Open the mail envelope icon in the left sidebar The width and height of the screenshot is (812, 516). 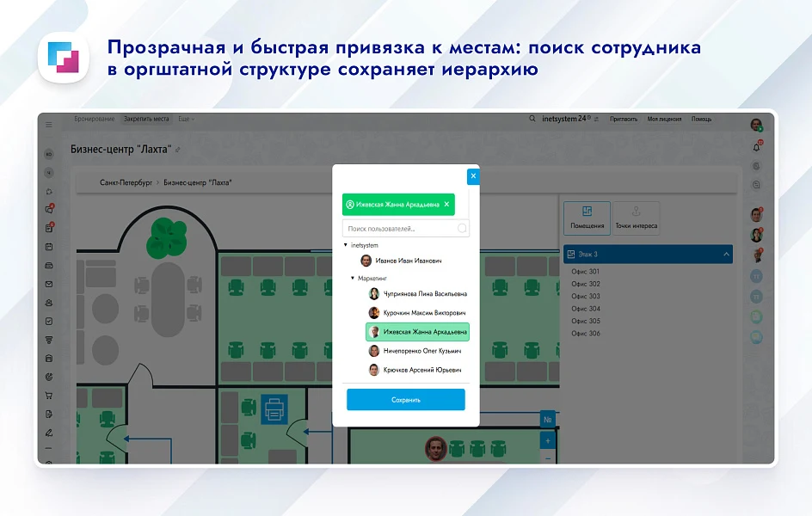click(49, 284)
